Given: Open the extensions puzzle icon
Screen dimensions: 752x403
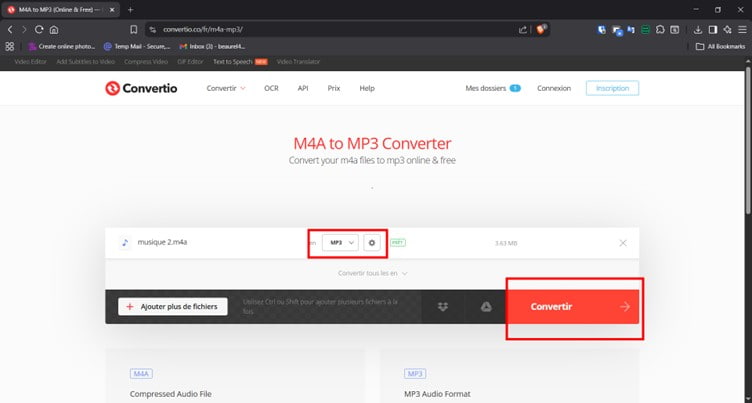Looking at the screenshot, I should click(x=660, y=29).
